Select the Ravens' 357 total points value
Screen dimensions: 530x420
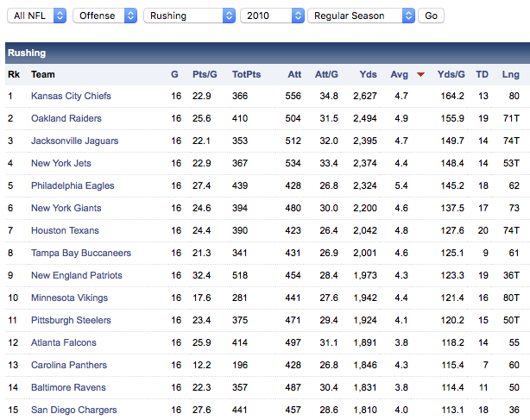coord(240,387)
